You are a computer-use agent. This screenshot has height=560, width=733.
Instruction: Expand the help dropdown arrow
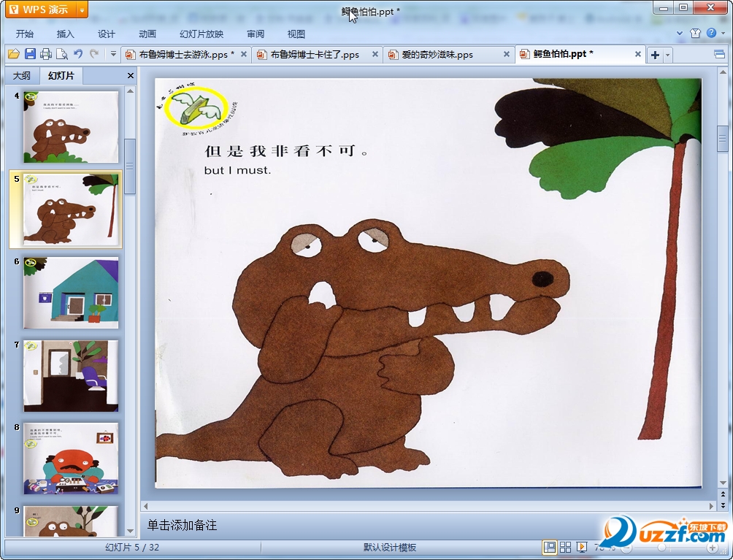pos(724,33)
